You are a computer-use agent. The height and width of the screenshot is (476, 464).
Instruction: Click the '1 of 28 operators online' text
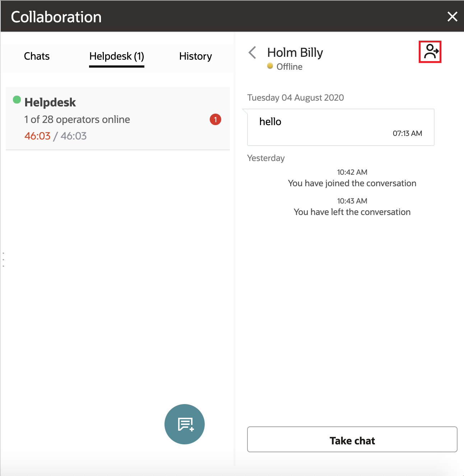tap(76, 119)
